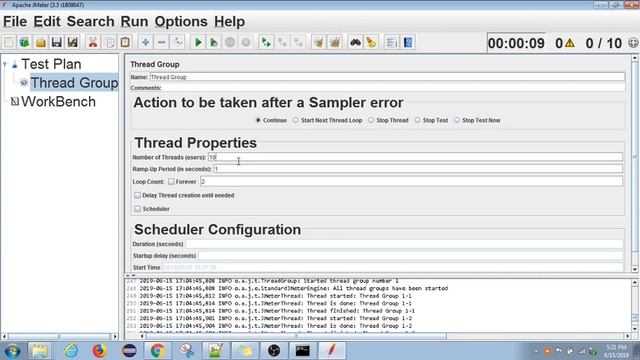Click Start no pauses icon
Image resolution: width=640 pixels, height=360 pixels.
(x=213, y=42)
